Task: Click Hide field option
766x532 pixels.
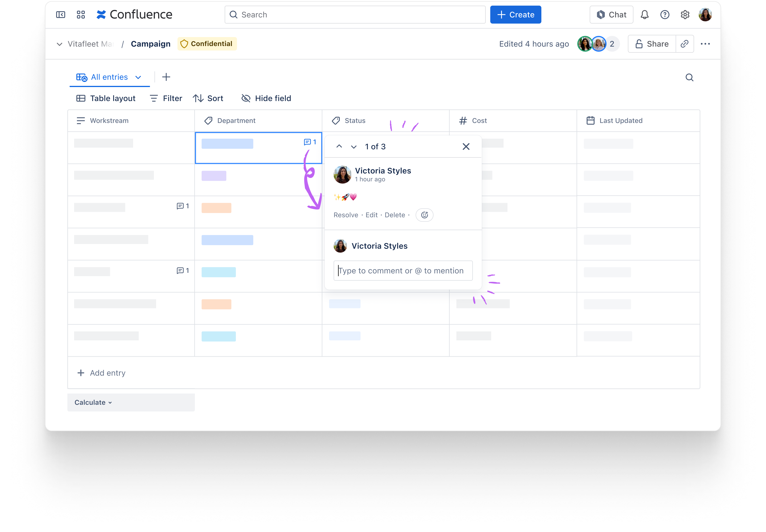Action: [x=266, y=98]
